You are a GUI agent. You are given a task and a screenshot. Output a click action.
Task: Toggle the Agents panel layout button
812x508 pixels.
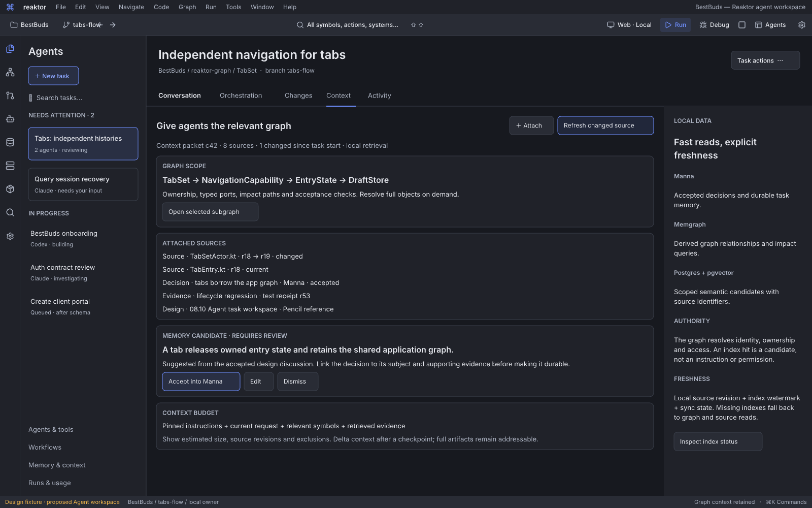pos(770,25)
